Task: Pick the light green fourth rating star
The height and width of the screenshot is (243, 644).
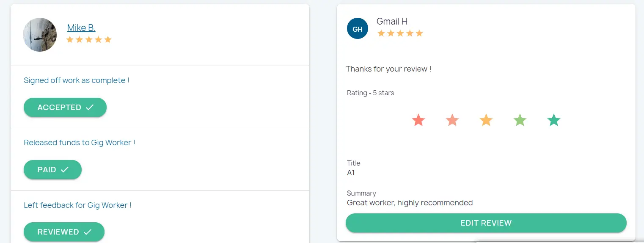Action: [x=520, y=120]
